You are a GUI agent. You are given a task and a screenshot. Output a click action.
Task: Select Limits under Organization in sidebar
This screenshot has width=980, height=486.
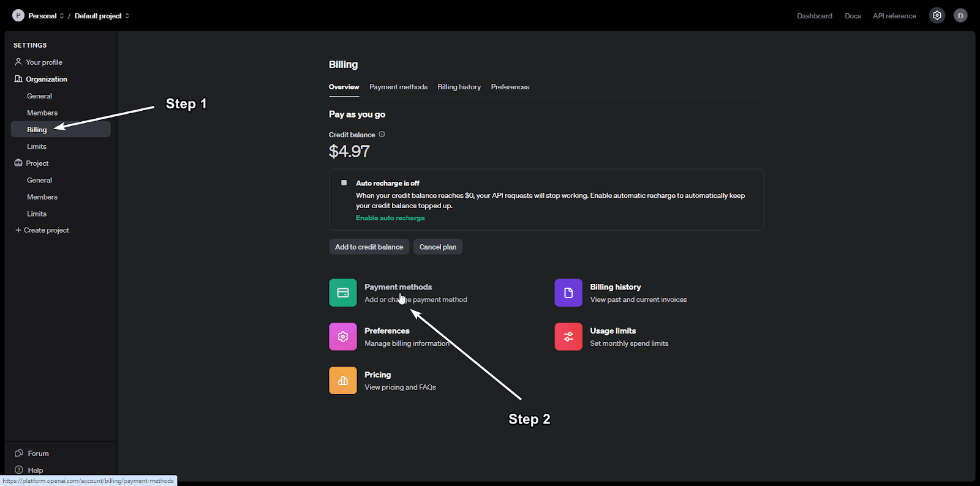37,146
